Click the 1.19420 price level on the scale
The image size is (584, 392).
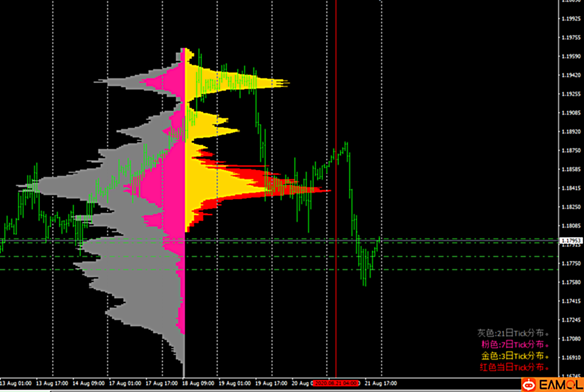pyautogui.click(x=570, y=75)
